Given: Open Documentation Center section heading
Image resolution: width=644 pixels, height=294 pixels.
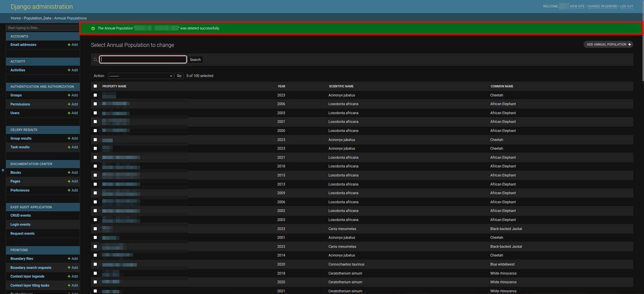Looking at the screenshot, I should (31, 164).
